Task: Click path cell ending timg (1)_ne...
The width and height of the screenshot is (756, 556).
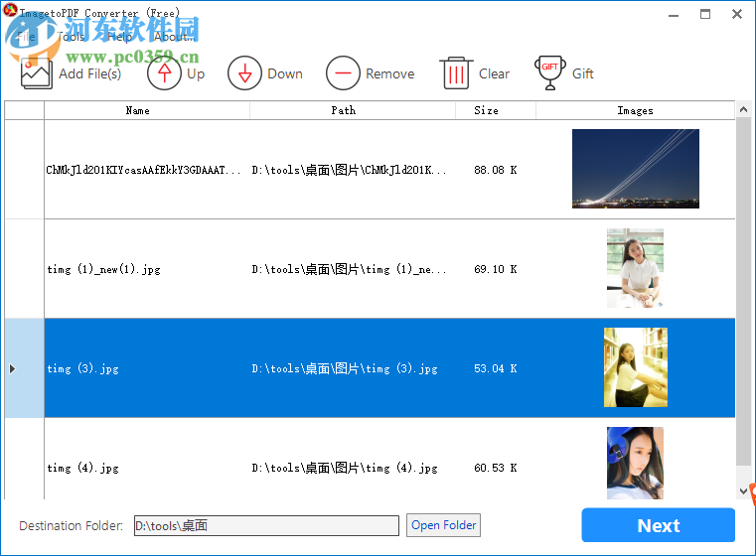Action: tap(353, 269)
